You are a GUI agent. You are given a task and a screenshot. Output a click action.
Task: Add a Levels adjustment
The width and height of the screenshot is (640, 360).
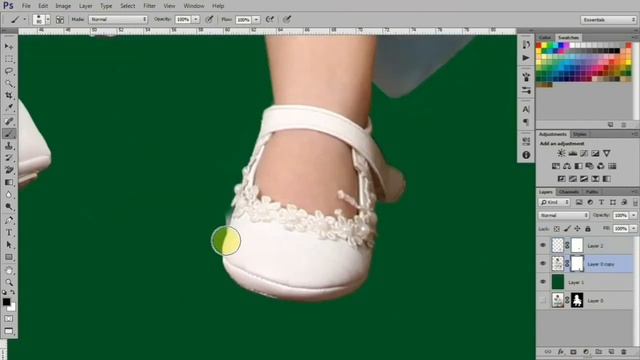pyautogui.click(x=573, y=153)
